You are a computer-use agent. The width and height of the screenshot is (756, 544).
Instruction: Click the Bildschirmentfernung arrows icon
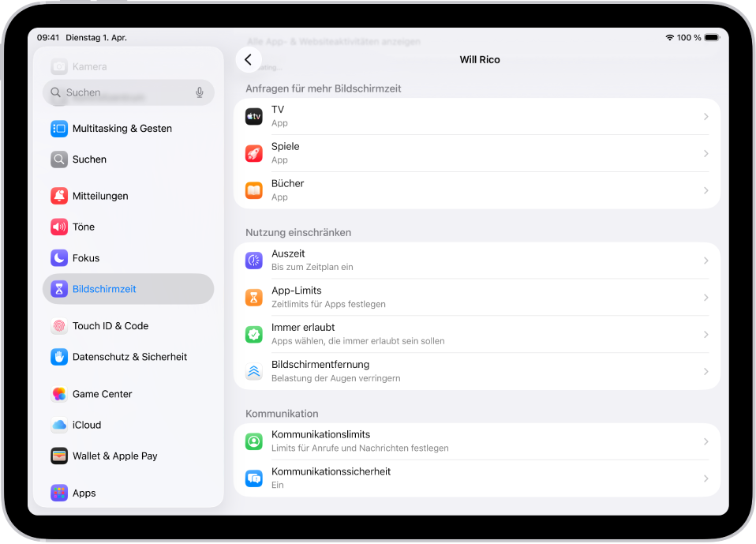[x=253, y=371]
